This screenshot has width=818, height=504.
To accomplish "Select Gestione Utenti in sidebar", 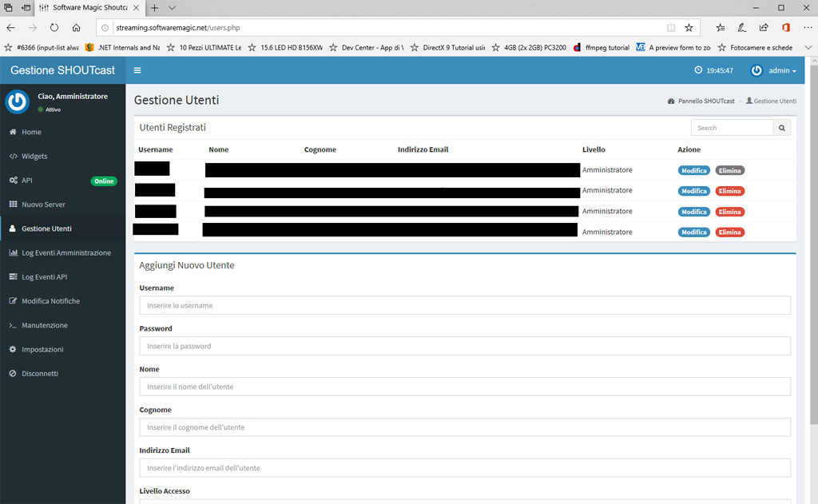I will (62, 228).
